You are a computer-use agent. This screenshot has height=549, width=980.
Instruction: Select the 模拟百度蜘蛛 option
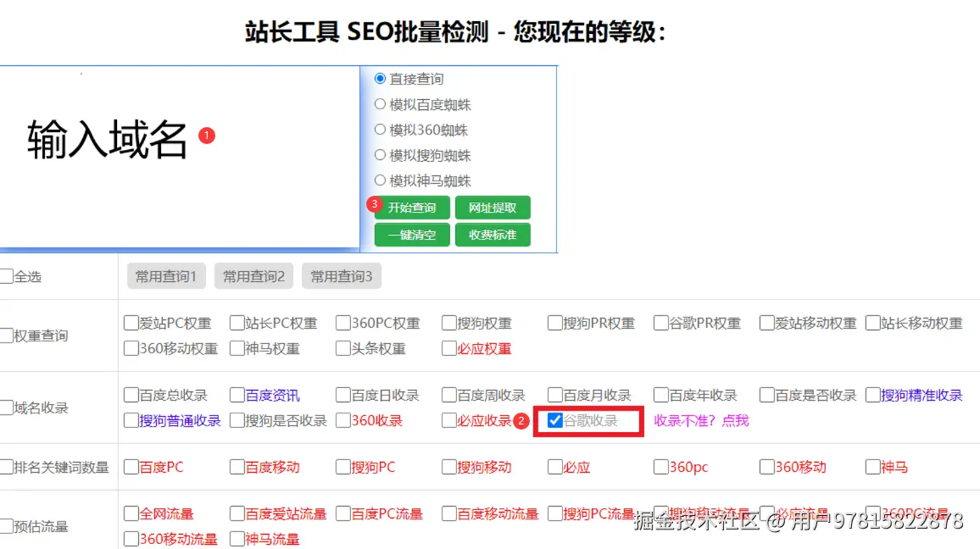click(x=381, y=104)
